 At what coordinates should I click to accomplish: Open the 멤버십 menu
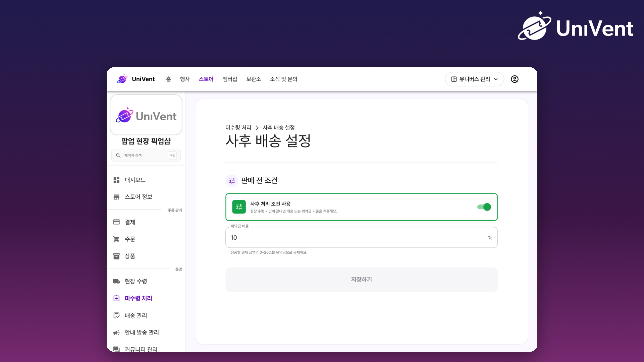(230, 79)
